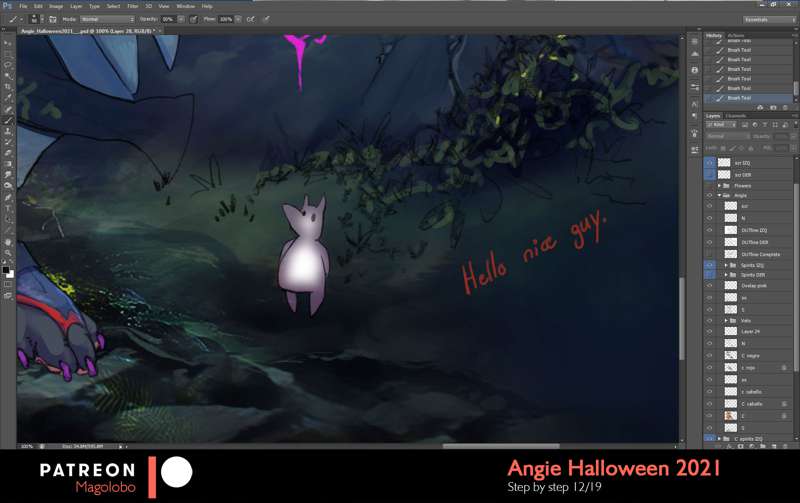The width and height of the screenshot is (800, 503).
Task: Select the Lasso tool
Action: [8, 65]
